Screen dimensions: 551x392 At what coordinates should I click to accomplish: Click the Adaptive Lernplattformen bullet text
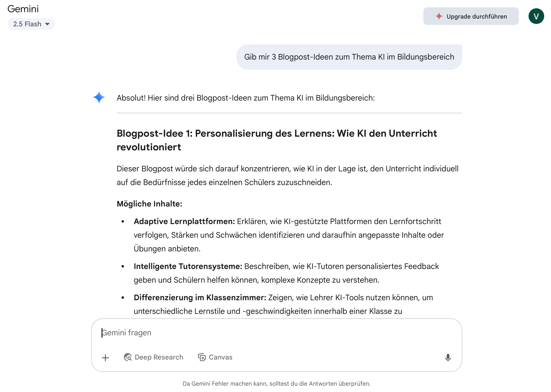tap(289, 235)
